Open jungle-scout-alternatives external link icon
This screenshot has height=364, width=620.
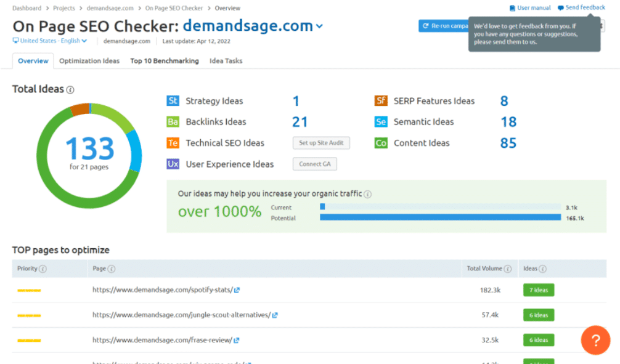275,315
